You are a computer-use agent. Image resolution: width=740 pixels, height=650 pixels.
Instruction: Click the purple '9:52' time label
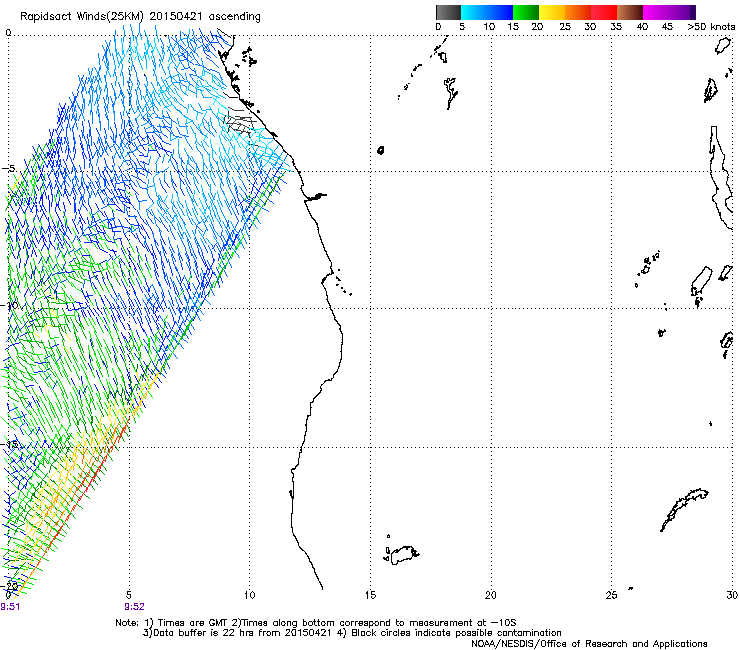click(135, 607)
